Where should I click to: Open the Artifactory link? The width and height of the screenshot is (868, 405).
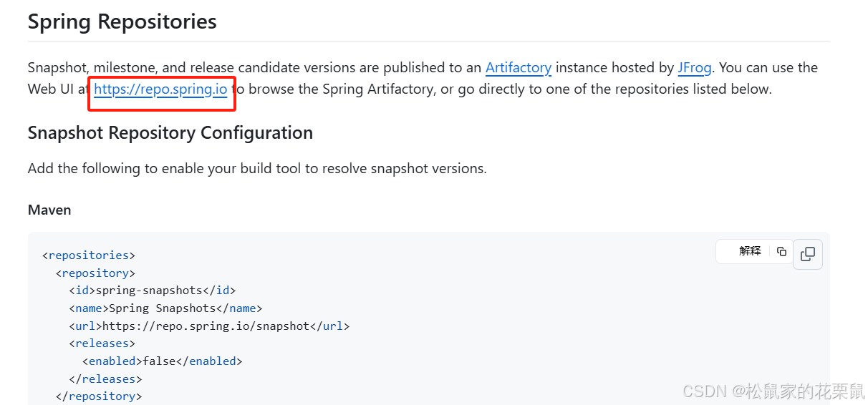518,68
